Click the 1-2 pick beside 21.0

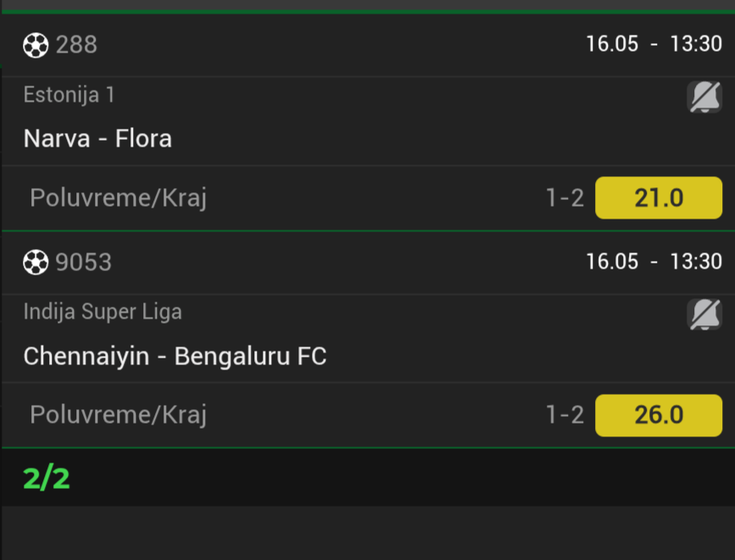(x=565, y=197)
